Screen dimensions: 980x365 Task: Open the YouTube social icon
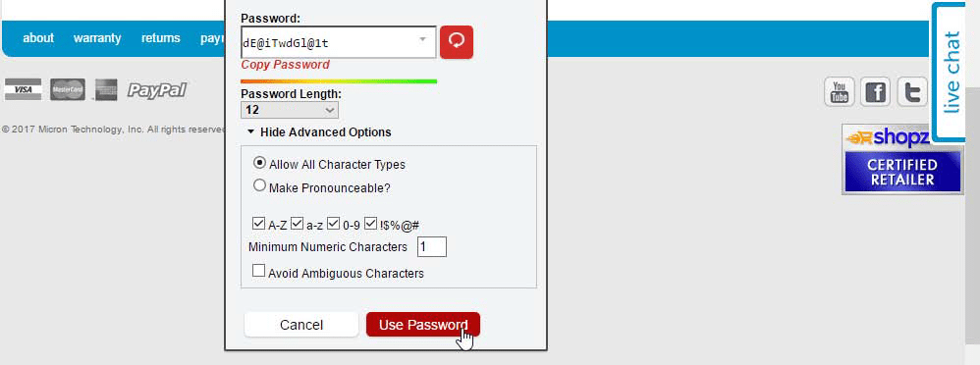(839, 92)
